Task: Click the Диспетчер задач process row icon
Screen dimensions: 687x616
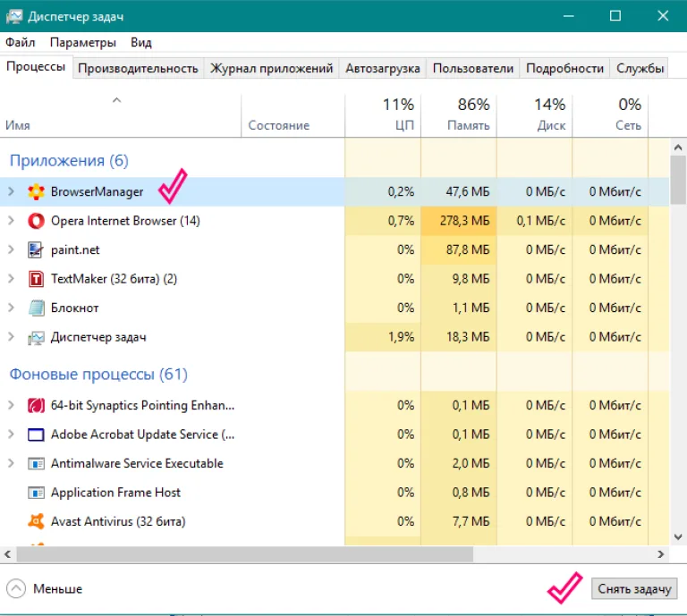Action: click(x=36, y=338)
